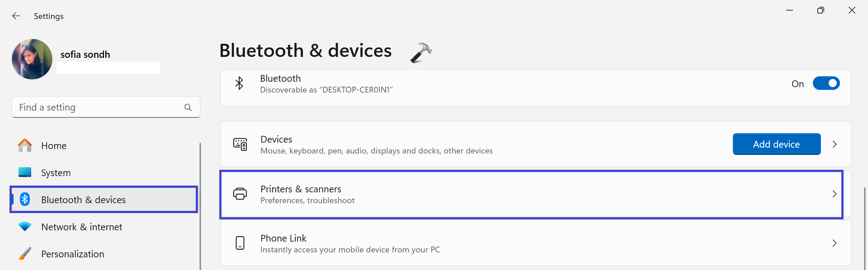The height and width of the screenshot is (270, 868).
Task: Click the search magnifier icon
Action: [188, 107]
